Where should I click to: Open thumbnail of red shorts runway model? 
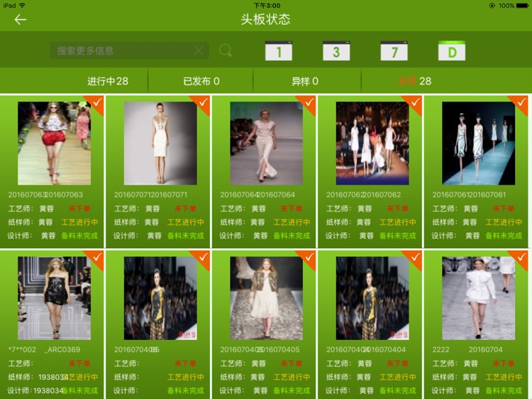click(x=55, y=143)
